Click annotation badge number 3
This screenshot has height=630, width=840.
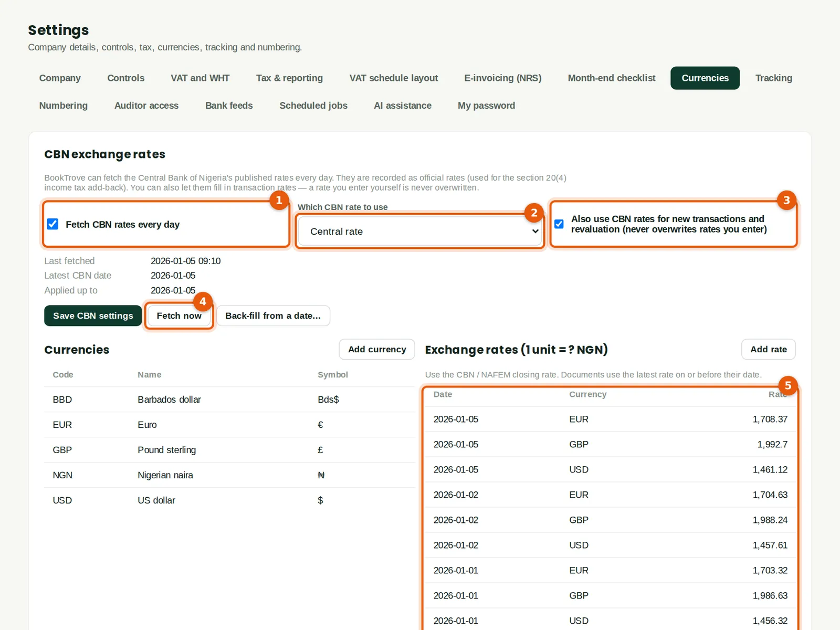786,200
